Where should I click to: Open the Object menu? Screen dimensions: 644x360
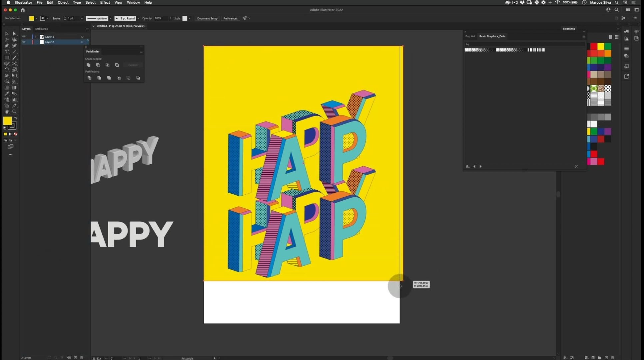pos(63,2)
